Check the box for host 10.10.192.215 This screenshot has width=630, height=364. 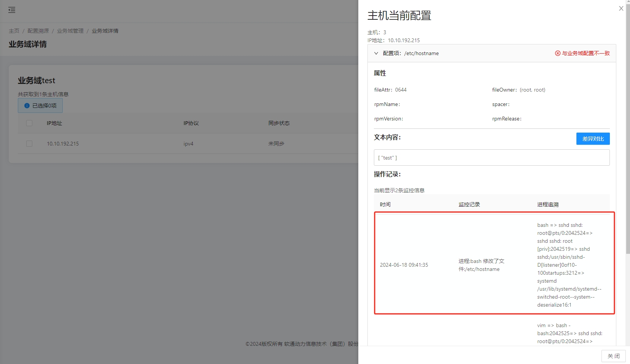[x=29, y=144]
